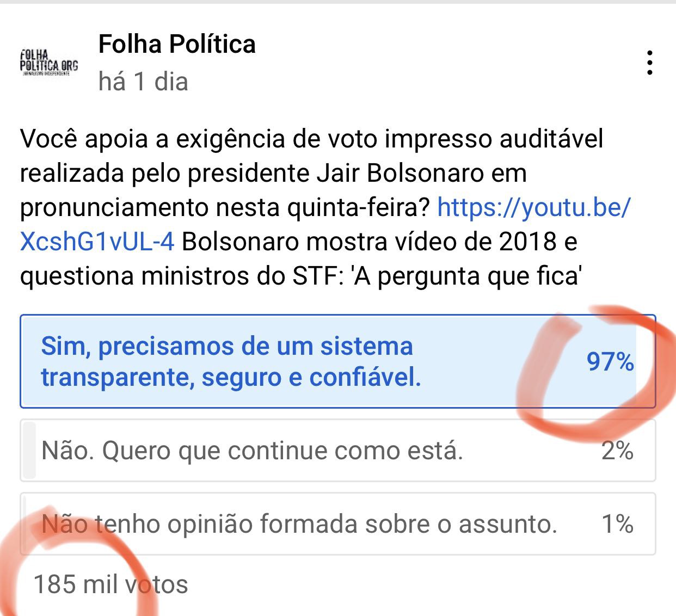Viewport: 676px width, 616px height.
Task: Click the XcshG1vUL-4 link text
Action: [x=97, y=242]
